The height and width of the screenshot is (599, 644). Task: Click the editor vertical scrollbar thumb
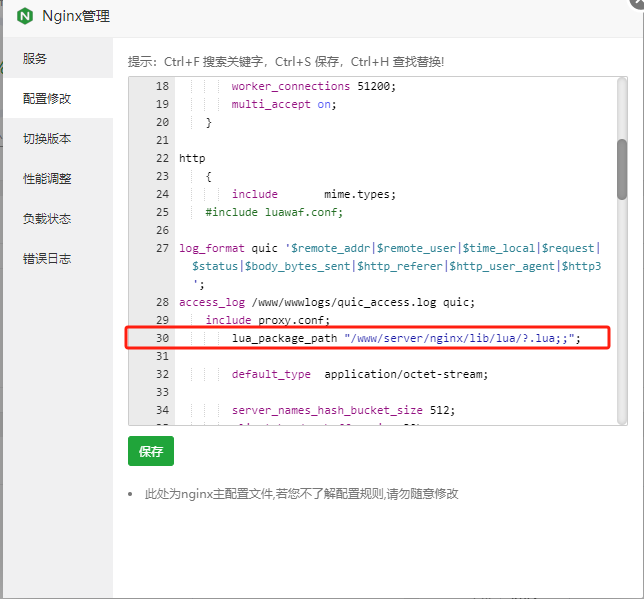click(622, 169)
